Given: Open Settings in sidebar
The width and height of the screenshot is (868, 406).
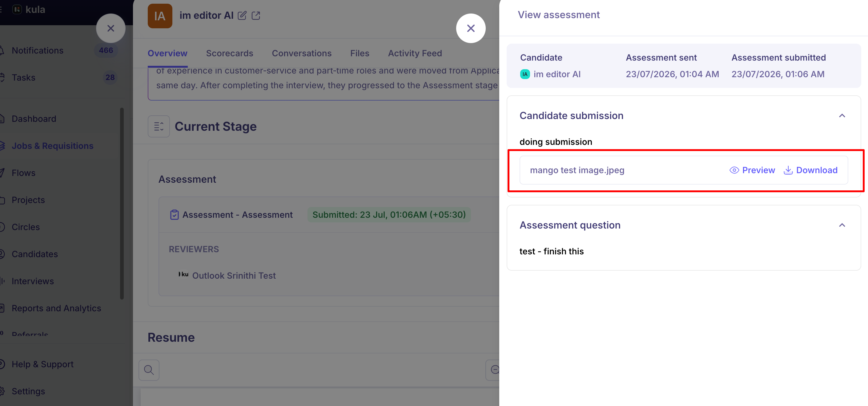Looking at the screenshot, I should 28,391.
